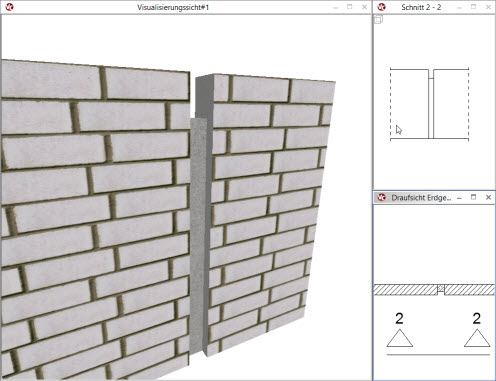Maximize the Visualisierungssicht#1 window

tap(350, 7)
